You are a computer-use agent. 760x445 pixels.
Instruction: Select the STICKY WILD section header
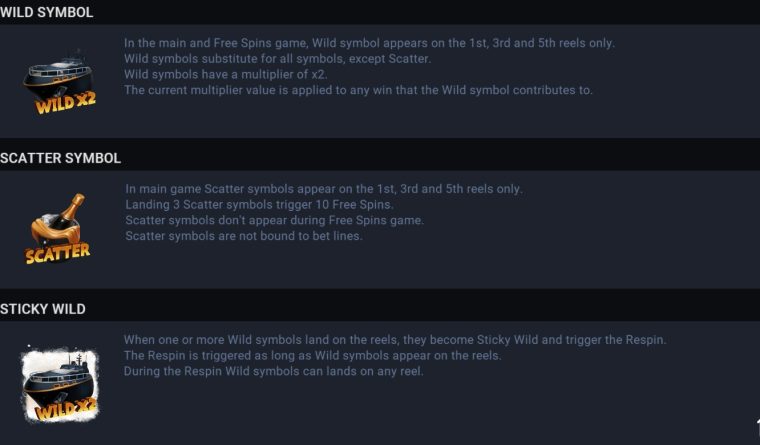[43, 309]
